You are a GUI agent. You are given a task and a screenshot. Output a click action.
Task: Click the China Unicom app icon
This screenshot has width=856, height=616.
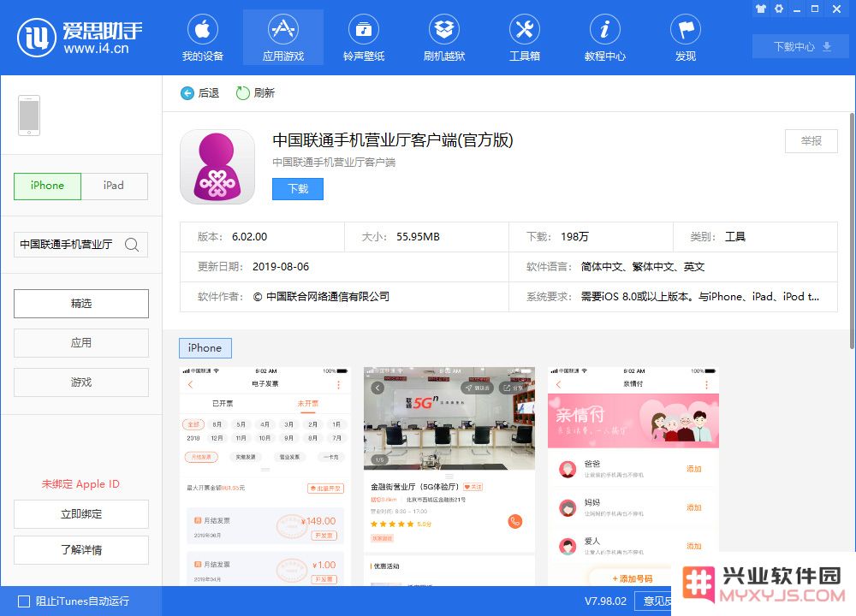pos(217,167)
